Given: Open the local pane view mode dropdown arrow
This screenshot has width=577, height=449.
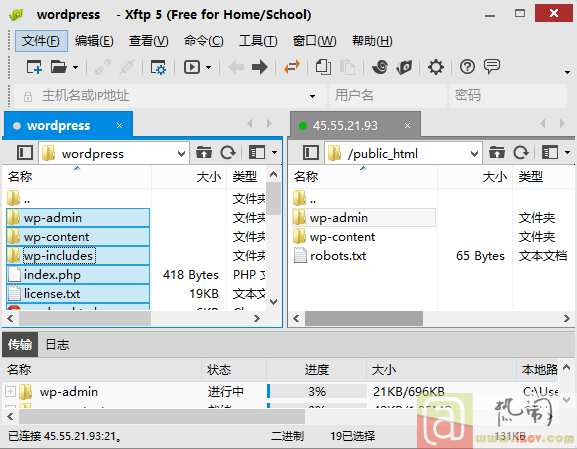Looking at the screenshot, I should coord(275,152).
